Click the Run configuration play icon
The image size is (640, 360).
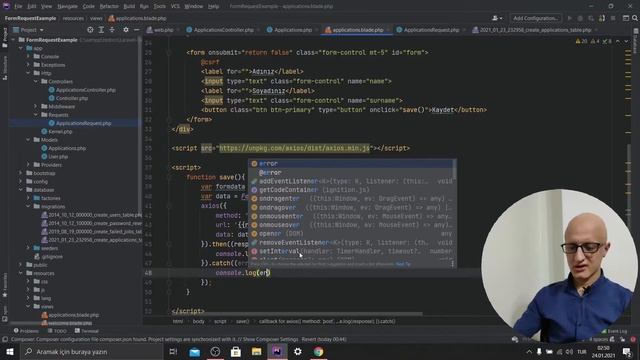tap(570, 18)
